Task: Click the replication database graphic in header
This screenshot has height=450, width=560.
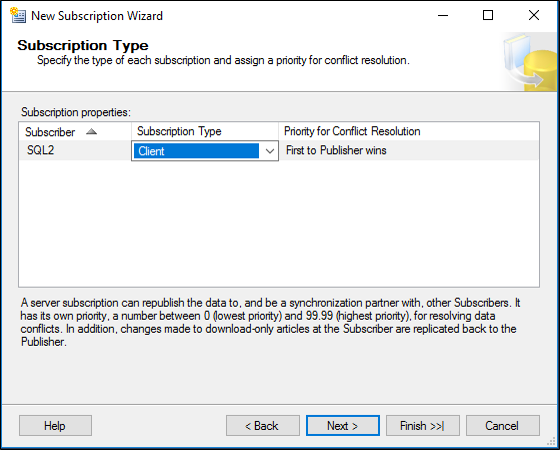Action: [x=529, y=62]
